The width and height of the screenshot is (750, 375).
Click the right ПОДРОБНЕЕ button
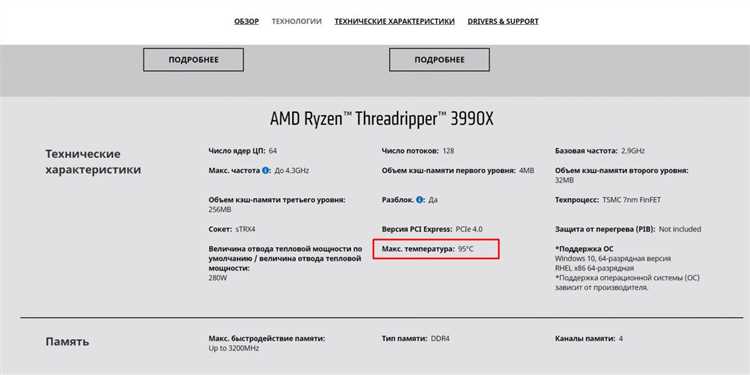point(439,60)
